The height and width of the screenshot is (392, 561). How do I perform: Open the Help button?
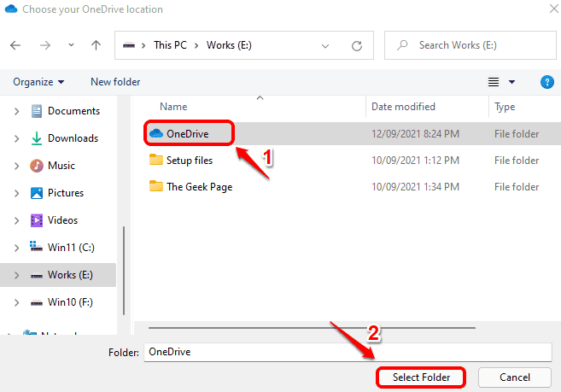[547, 82]
